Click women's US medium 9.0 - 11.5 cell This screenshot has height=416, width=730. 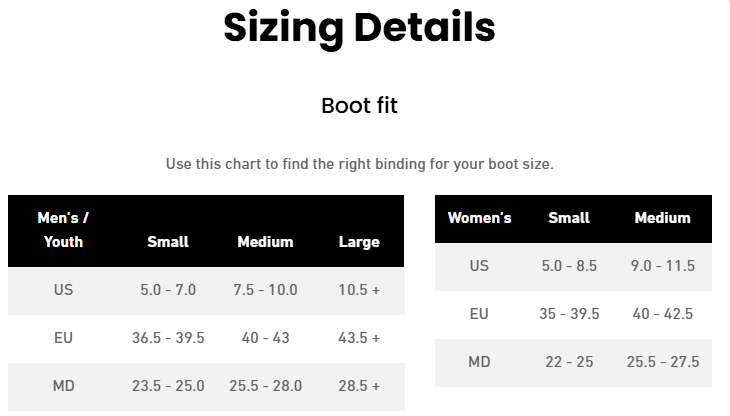click(x=662, y=266)
